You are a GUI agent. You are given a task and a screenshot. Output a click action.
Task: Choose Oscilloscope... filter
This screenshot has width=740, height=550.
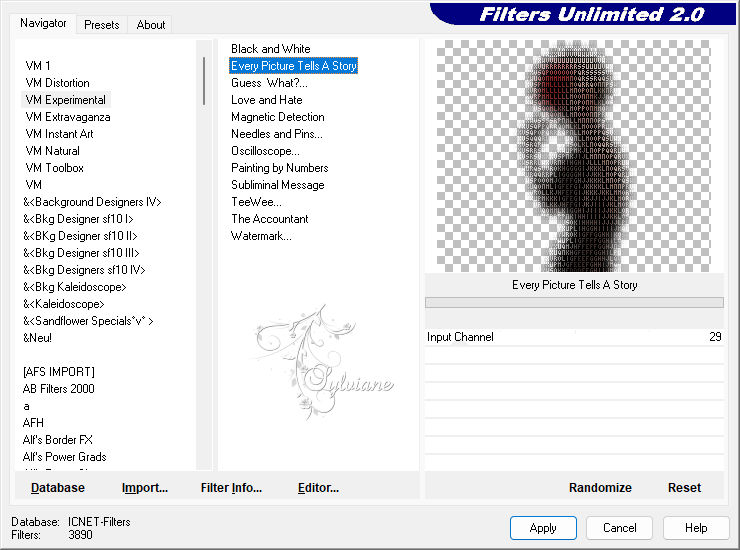pos(265,151)
